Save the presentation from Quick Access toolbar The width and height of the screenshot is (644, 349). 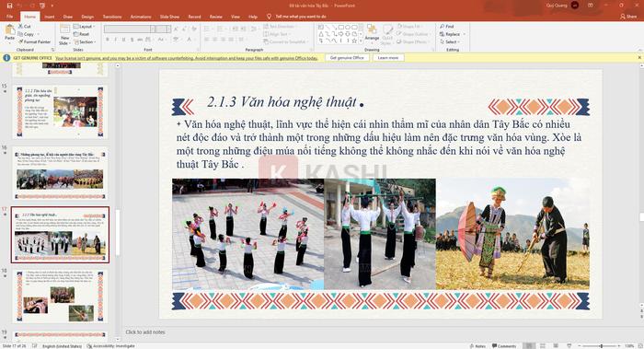click(x=9, y=6)
